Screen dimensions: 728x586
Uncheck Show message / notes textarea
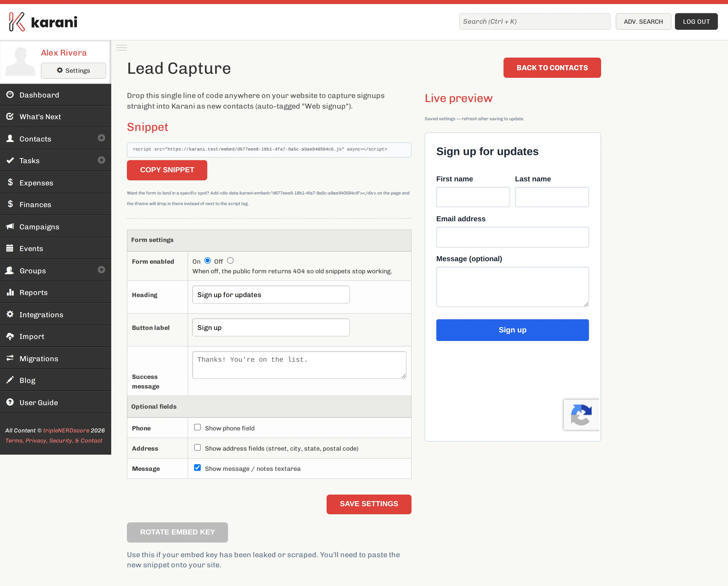pos(197,468)
